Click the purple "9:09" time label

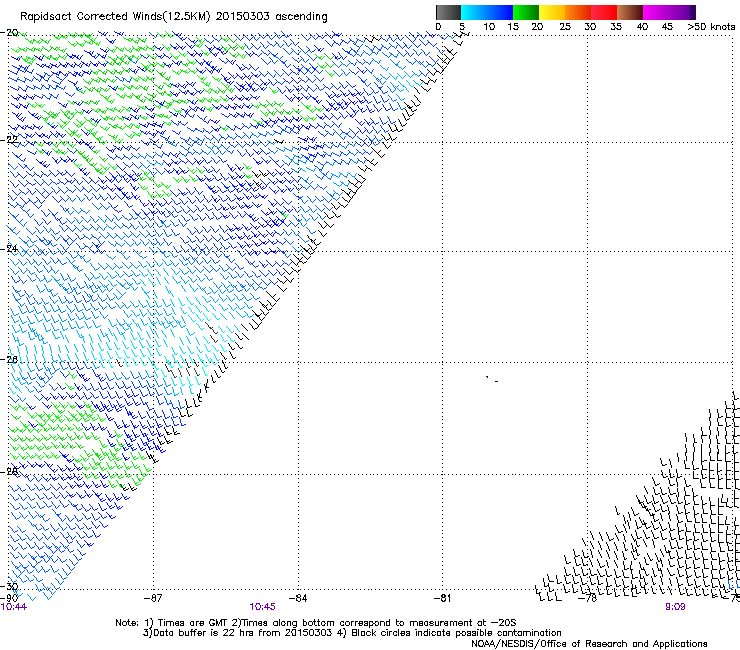pos(675,607)
